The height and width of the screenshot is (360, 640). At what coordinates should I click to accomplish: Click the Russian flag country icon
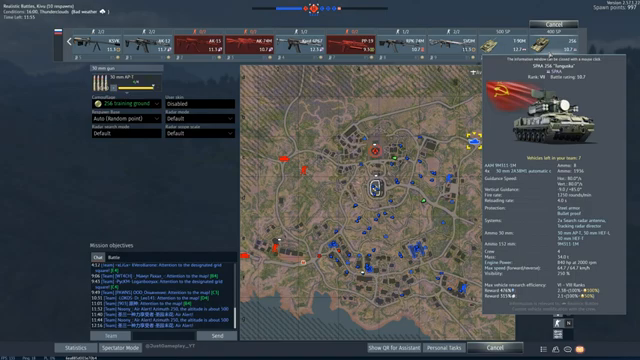[58, 32]
